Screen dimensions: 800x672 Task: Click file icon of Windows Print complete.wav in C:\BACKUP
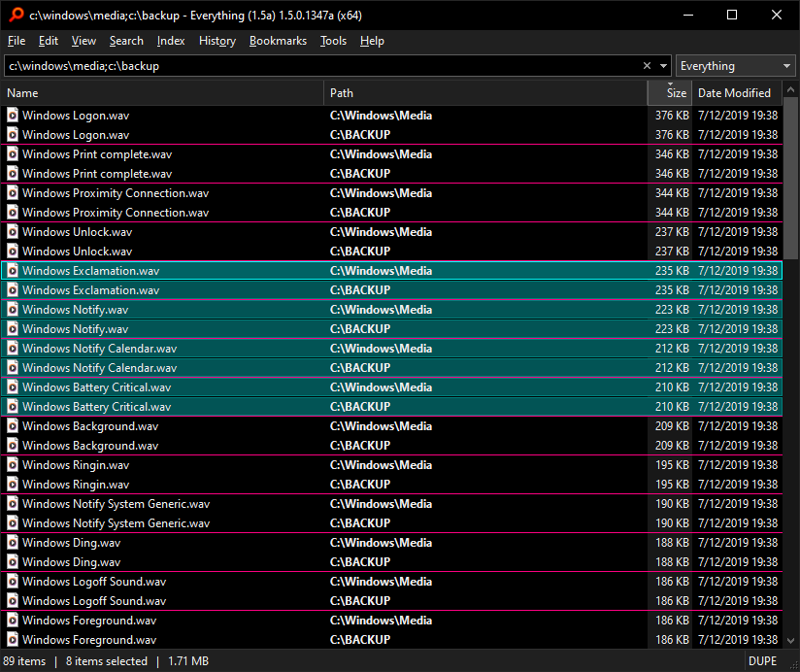[13, 174]
